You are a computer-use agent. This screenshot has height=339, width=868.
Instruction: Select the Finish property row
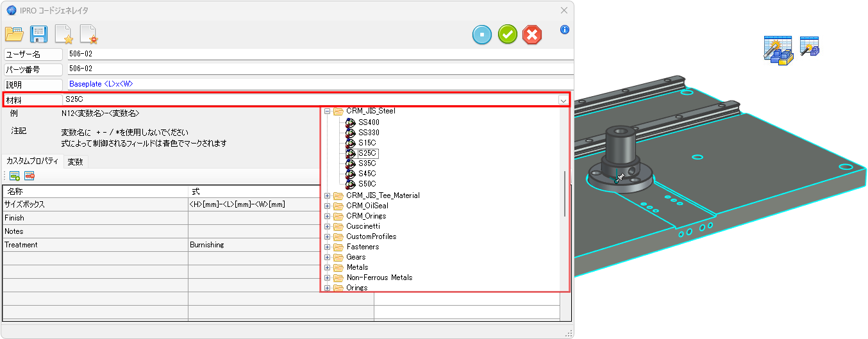pyautogui.click(x=95, y=218)
